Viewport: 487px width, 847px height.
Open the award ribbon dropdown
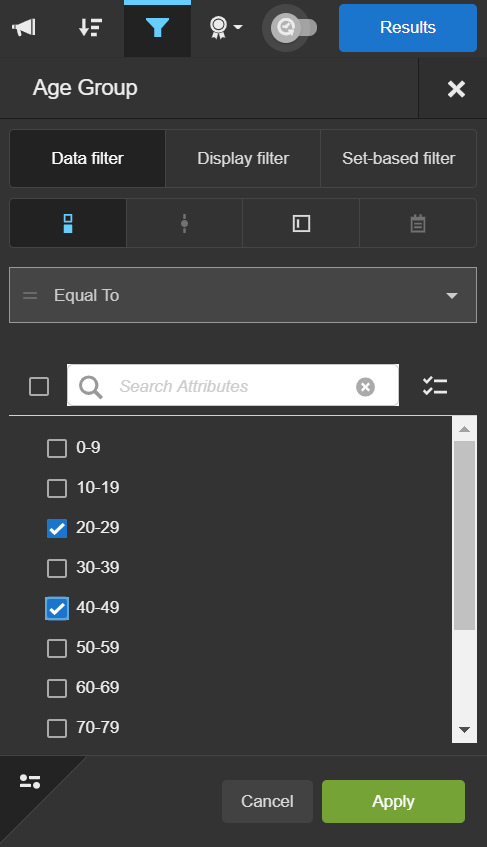tap(226, 28)
